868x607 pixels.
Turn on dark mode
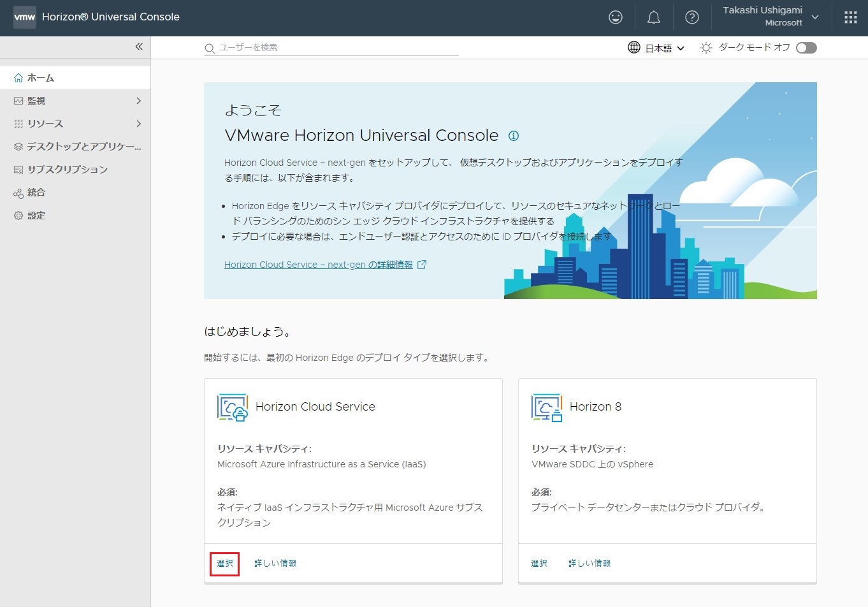(806, 47)
